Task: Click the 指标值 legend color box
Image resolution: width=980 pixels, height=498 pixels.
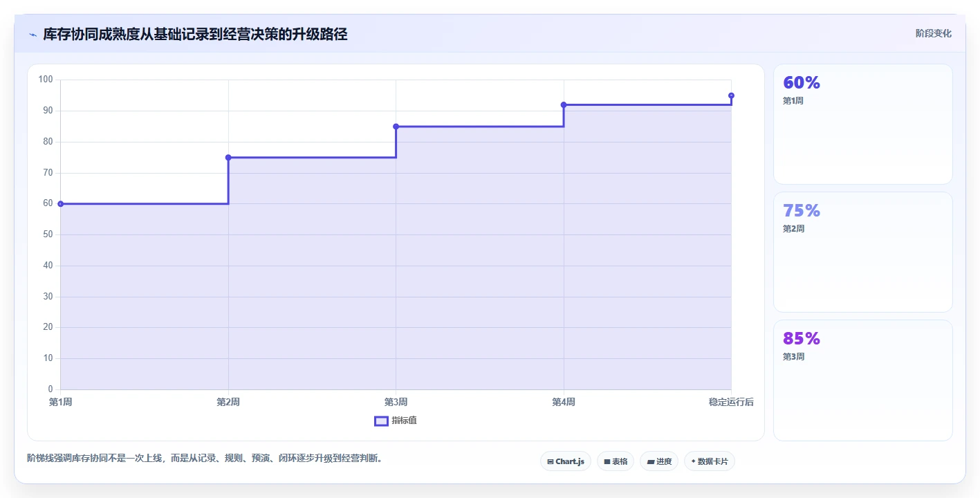Action: (x=381, y=421)
